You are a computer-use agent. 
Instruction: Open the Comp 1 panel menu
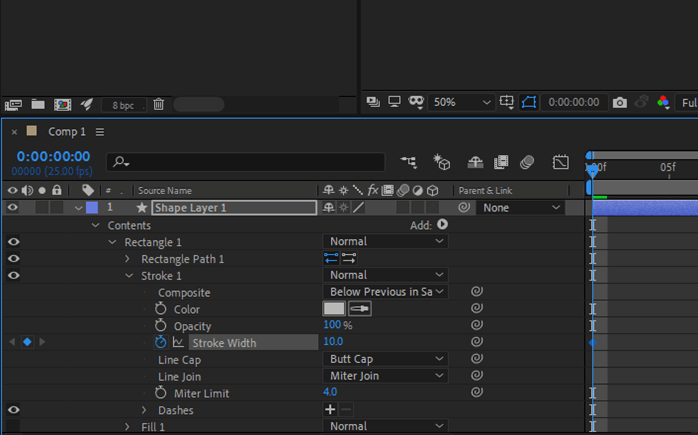pyautogui.click(x=99, y=132)
